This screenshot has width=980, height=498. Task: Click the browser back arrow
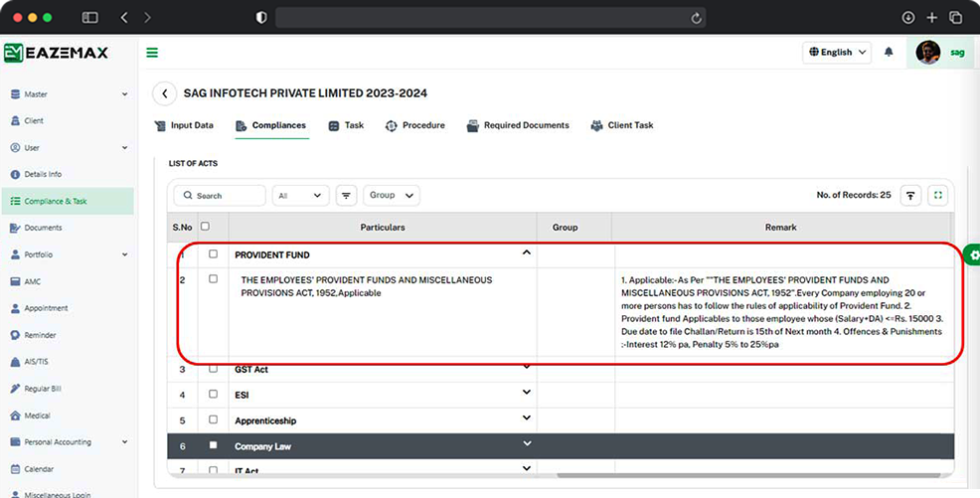pos(124,18)
